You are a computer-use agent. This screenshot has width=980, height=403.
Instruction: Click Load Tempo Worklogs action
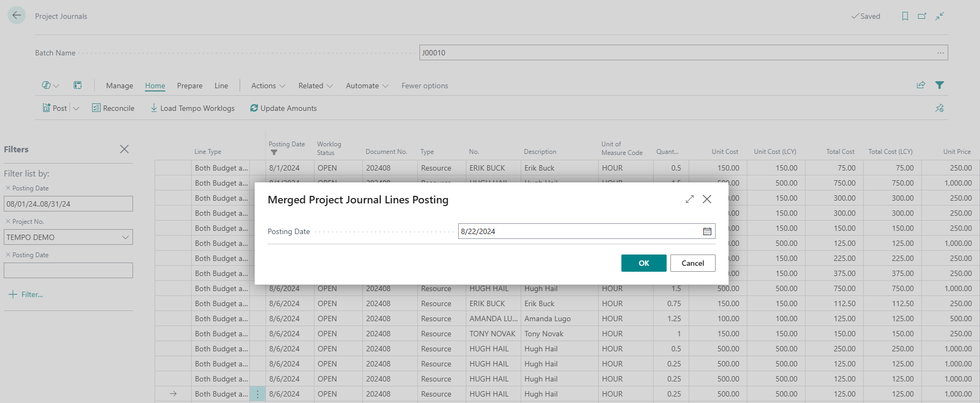(193, 108)
